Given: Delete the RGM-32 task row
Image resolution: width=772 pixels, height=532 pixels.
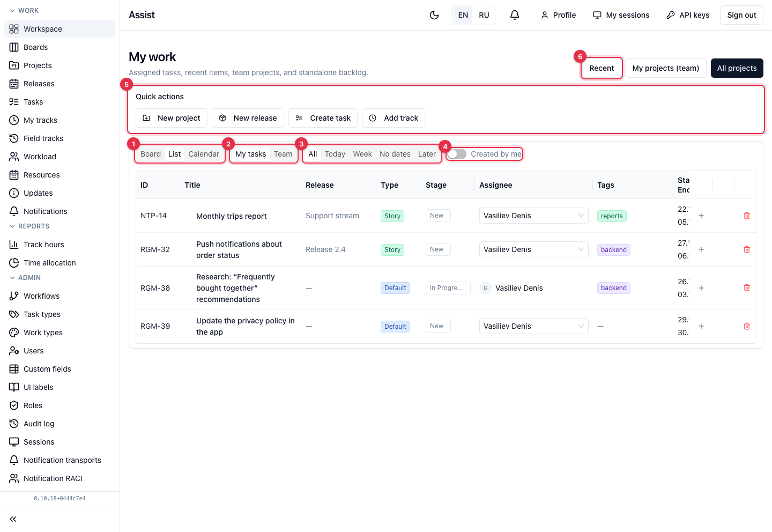Looking at the screenshot, I should tap(747, 249).
